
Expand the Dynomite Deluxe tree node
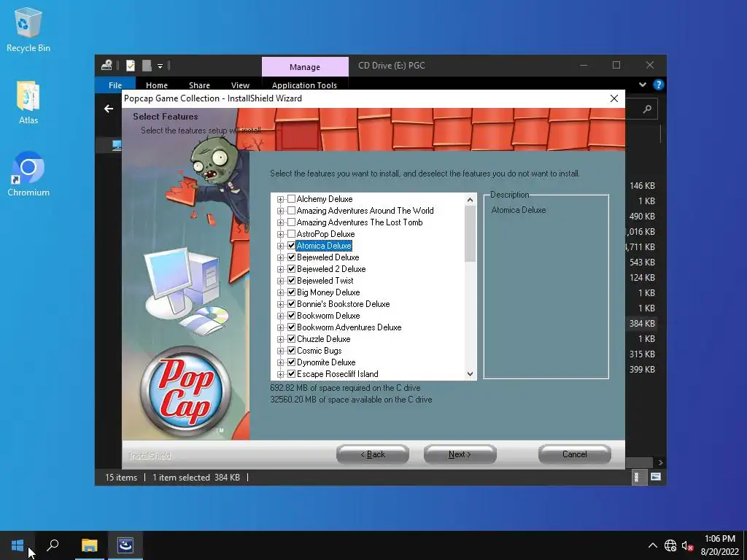tap(281, 362)
